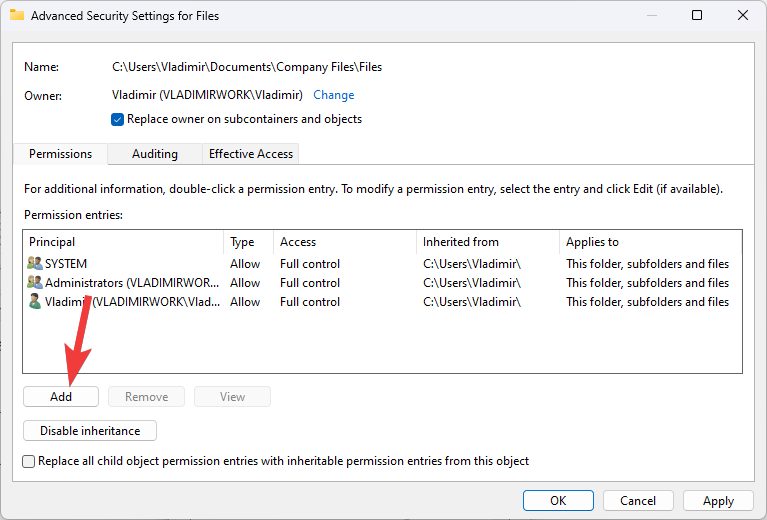Click the Applies to column header
The image size is (767, 520).
(650, 242)
